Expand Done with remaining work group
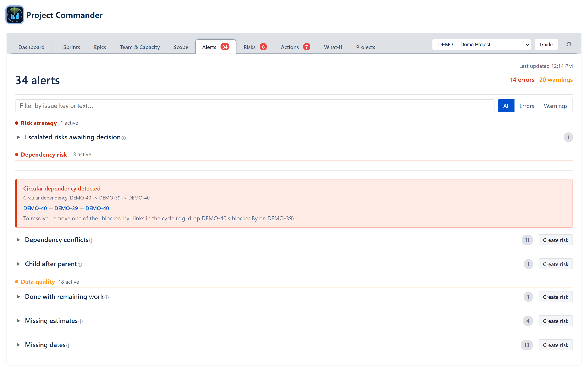Image resolution: width=588 pixels, height=372 pixels. coord(18,297)
